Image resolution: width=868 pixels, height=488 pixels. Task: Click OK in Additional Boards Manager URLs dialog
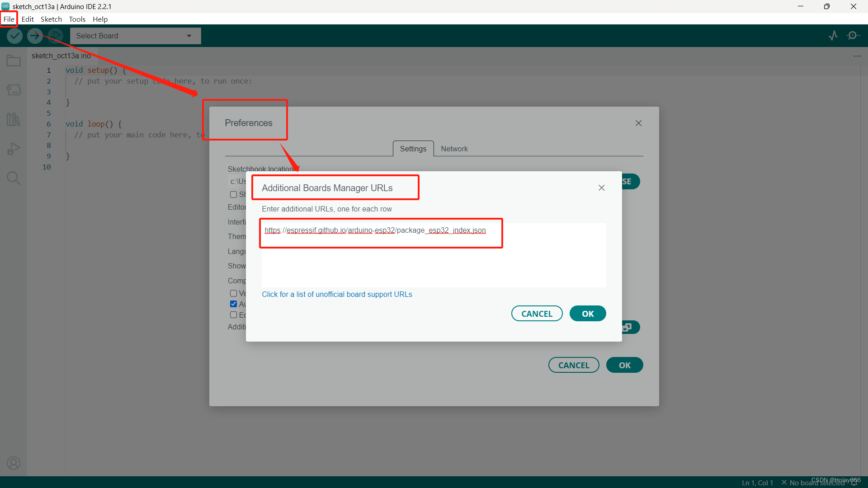587,314
